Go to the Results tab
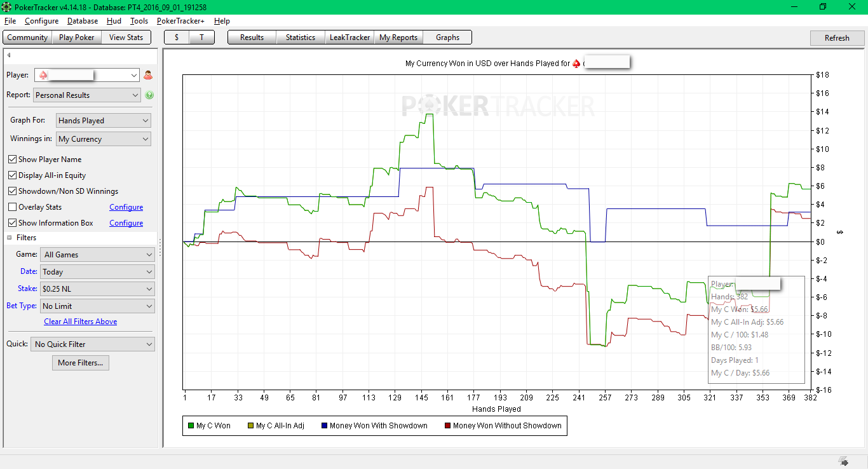Screen dimensions: 868x469 pos(252,37)
